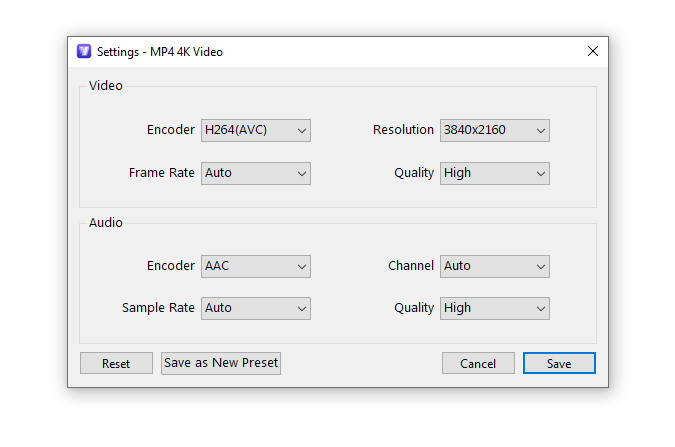The height and width of the screenshot is (447, 675).
Task: Click Save as New Preset
Action: click(x=221, y=363)
